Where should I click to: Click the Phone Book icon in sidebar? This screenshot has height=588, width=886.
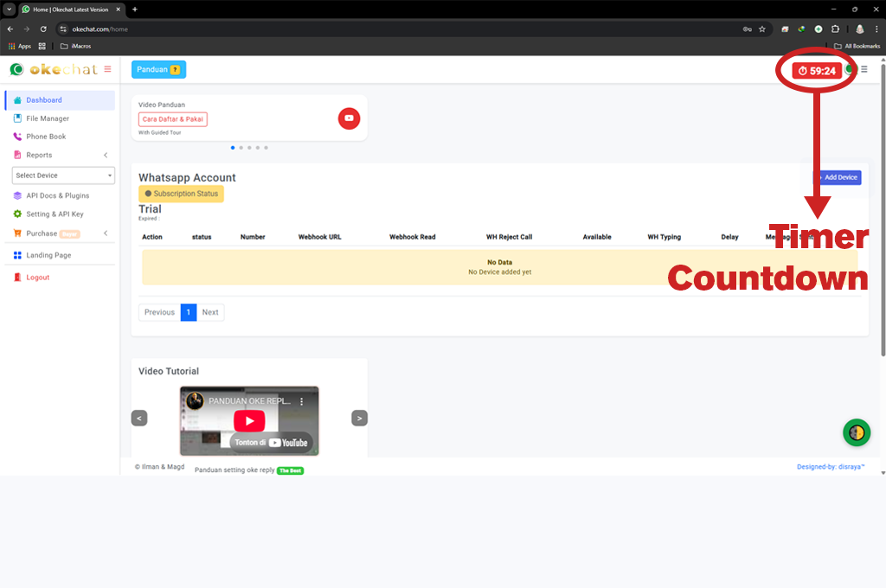[18, 137]
